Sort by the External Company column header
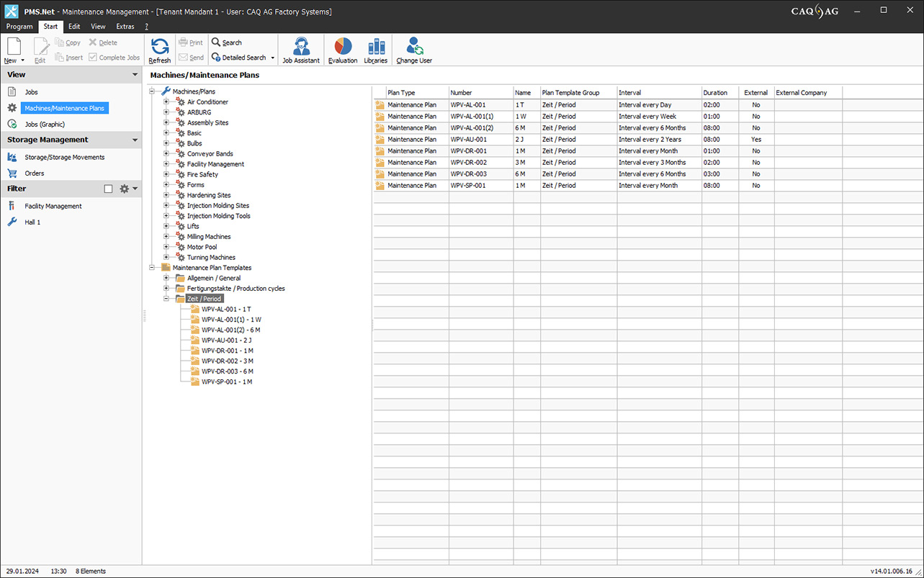Viewport: 924px width, 578px height. click(x=808, y=93)
